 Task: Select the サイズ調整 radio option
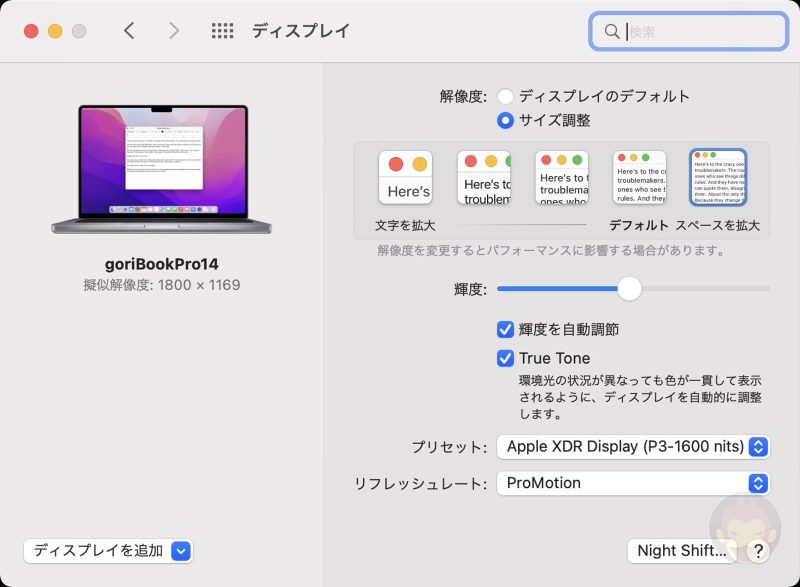pyautogui.click(x=507, y=118)
